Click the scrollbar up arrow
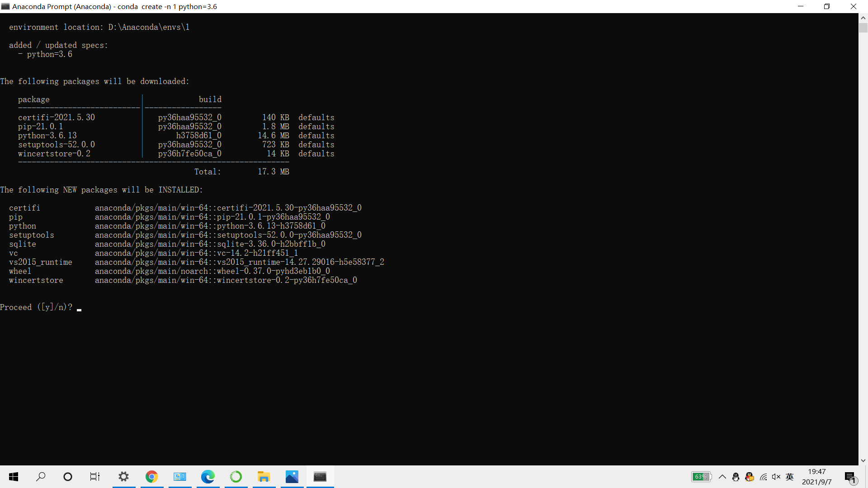The width and height of the screenshot is (868, 488). [863, 18]
